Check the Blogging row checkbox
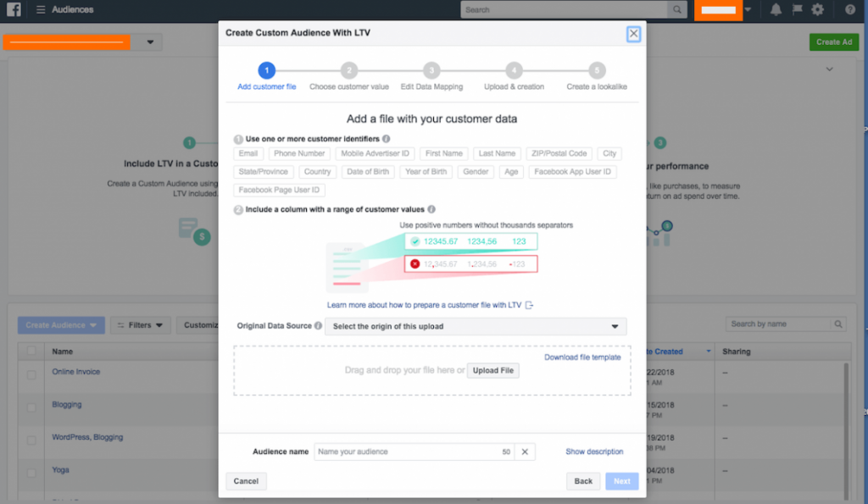This screenshot has width=868, height=504. (31, 407)
